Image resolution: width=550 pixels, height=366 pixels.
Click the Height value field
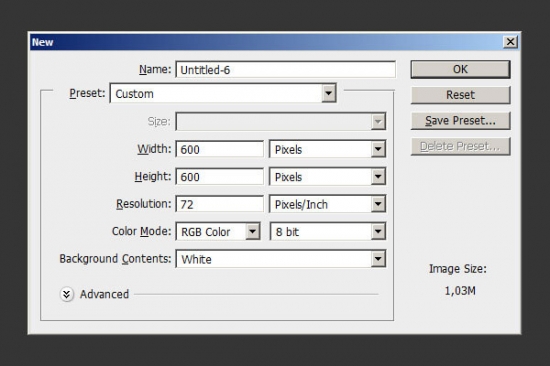(x=220, y=177)
